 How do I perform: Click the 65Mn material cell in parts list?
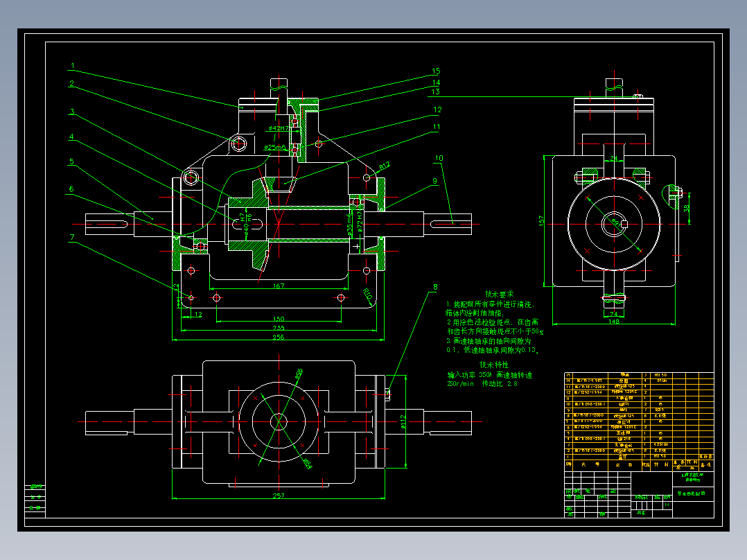662,380
